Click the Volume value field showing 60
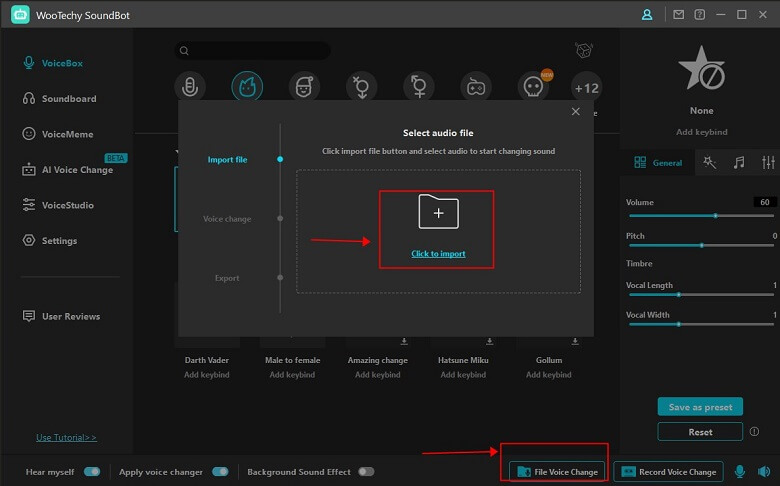 click(764, 202)
